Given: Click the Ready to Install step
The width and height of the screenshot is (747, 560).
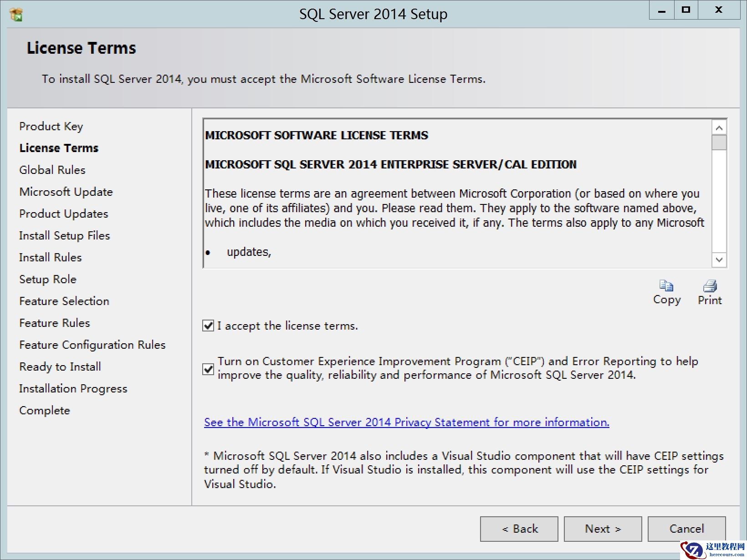Looking at the screenshot, I should point(60,367).
